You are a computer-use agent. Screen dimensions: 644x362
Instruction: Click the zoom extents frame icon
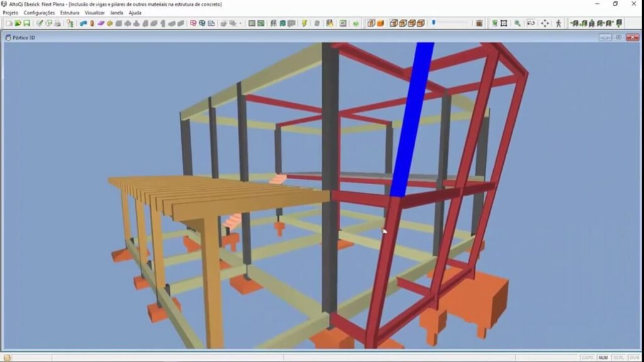(504, 23)
